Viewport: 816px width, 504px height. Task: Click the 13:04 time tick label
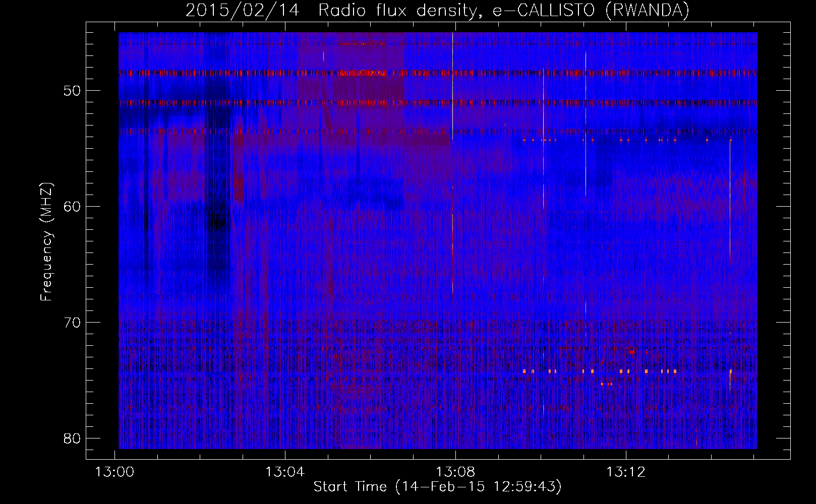coord(285,472)
